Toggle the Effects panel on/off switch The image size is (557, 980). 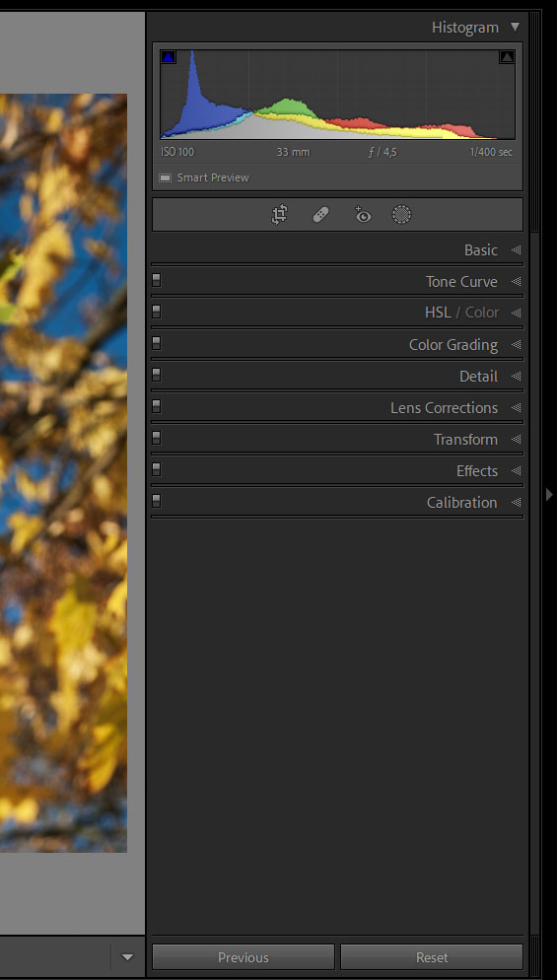157,469
